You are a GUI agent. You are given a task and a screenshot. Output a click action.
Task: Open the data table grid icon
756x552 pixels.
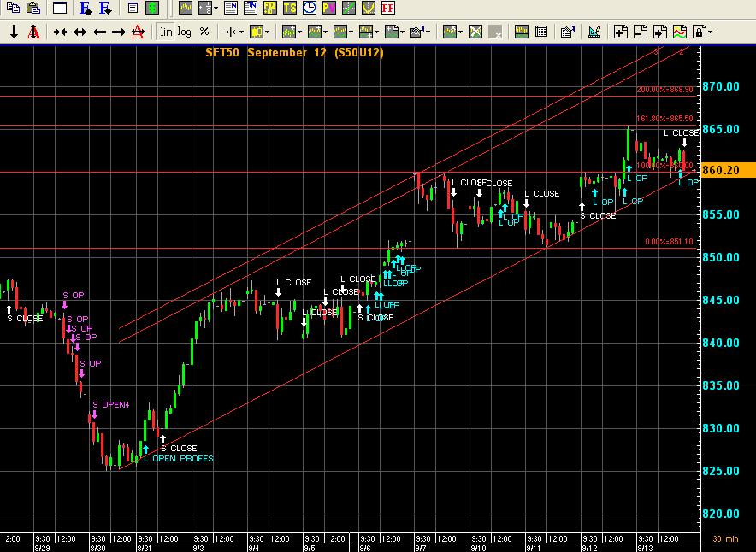click(541, 32)
